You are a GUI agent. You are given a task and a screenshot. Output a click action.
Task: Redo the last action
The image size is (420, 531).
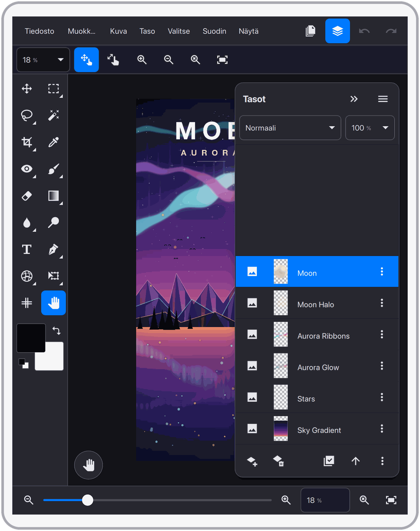click(391, 31)
